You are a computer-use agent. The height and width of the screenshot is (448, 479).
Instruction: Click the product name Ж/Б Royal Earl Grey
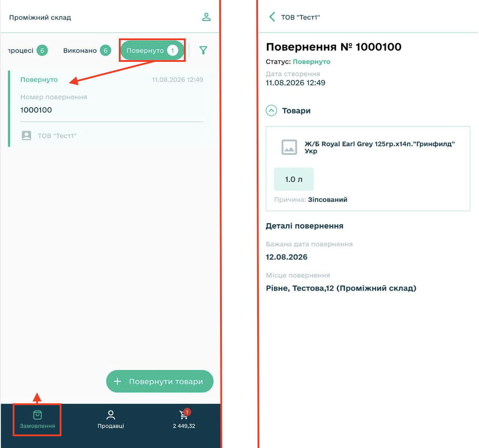380,147
